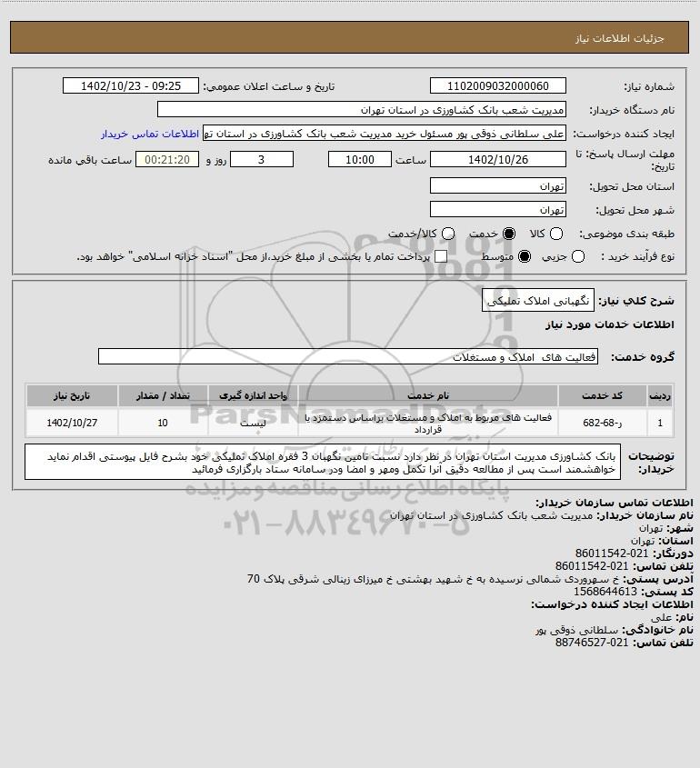Click the buyer organization name field
This screenshot has width=700, height=768.
(x=362, y=109)
